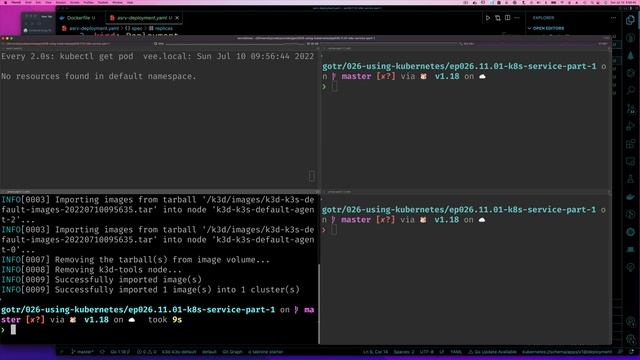Click the UTF-8 encoding in the status bar
Viewport: 640px width, 360px height.
(427, 352)
